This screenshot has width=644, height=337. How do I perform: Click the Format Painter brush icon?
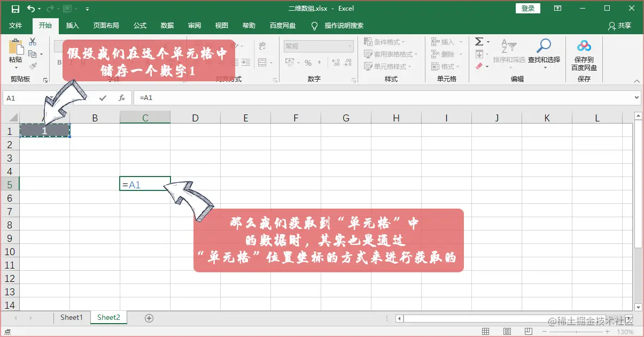33,66
